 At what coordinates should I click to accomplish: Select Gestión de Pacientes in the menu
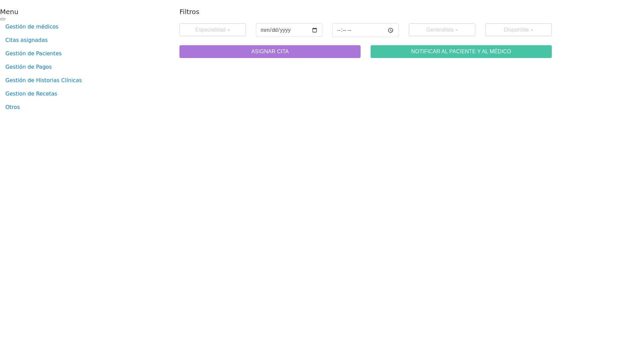coord(34,54)
